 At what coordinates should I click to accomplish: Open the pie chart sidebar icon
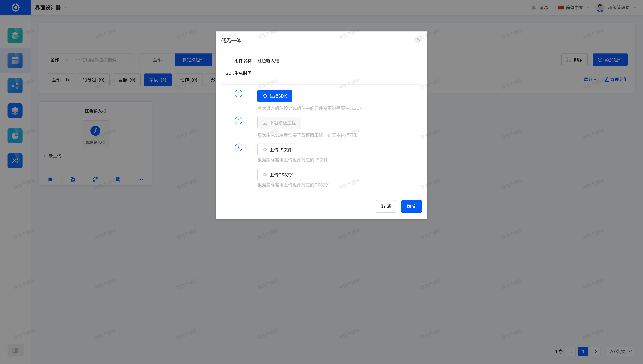[x=15, y=136]
